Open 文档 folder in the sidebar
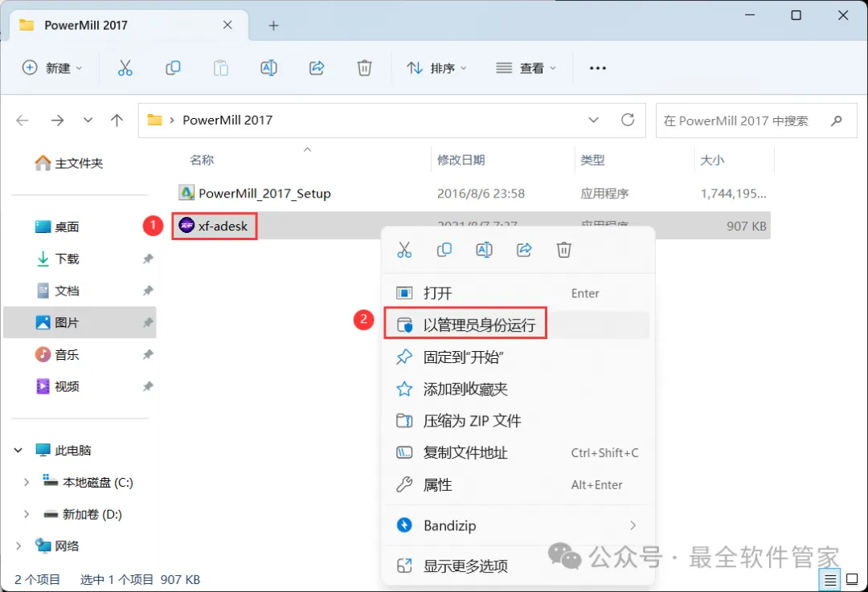This screenshot has height=592, width=868. pos(57,291)
